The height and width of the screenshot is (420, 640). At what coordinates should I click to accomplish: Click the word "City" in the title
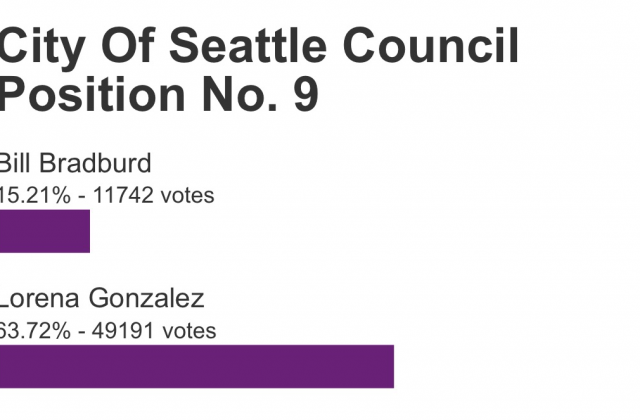[x=42, y=48]
